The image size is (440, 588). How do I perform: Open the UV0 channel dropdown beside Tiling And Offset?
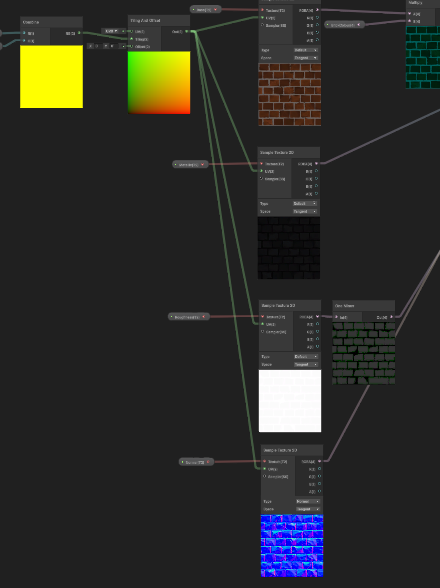tap(111, 31)
